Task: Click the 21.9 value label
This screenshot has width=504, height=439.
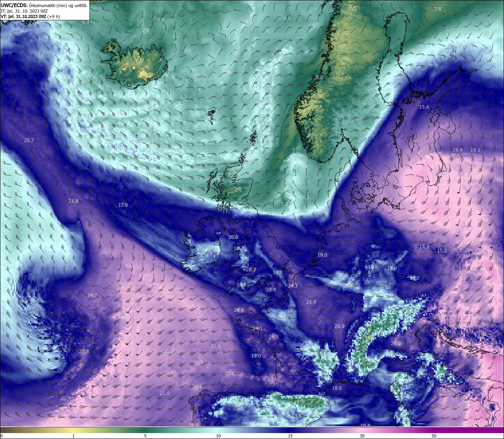Action: pyautogui.click(x=311, y=302)
